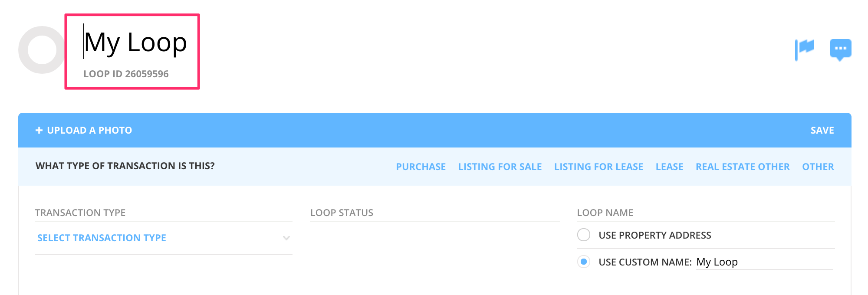
Task: Click the Upload a Photo link
Action: point(89,130)
